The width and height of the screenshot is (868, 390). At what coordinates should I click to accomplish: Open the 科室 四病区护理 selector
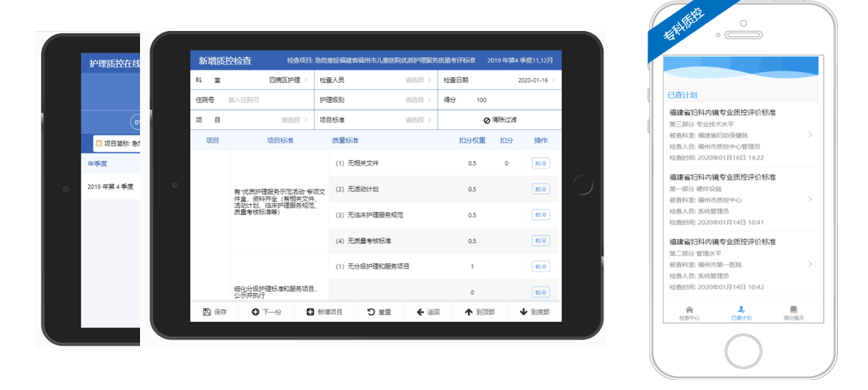(288, 80)
